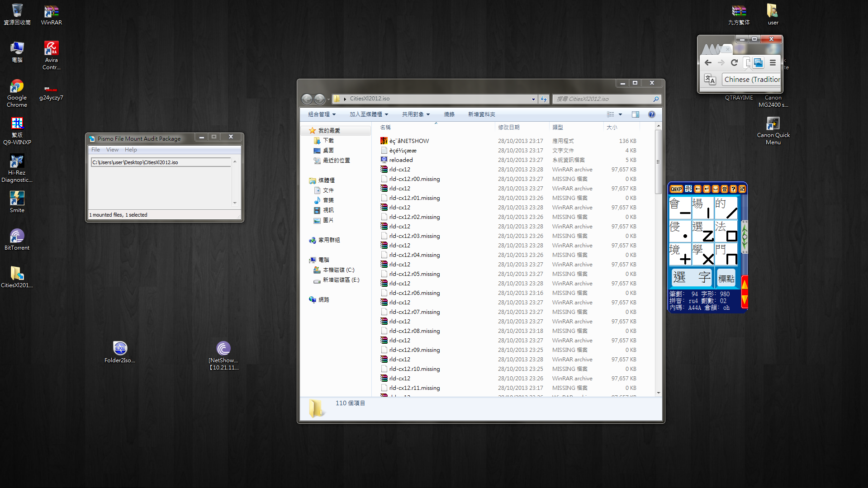Image resolution: width=868 pixels, height=488 pixels.
Task: Select the reloaded file in the list
Action: [401, 160]
